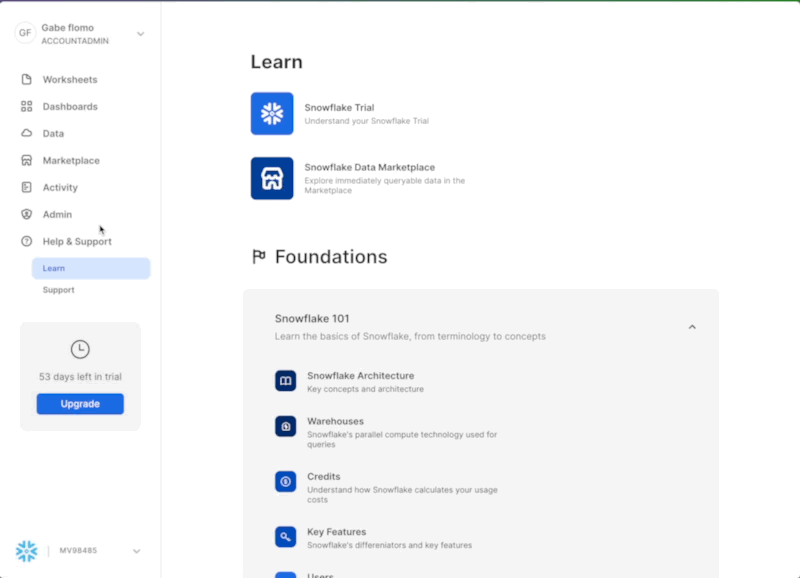
Task: Click the Data cloud icon
Action: tap(27, 134)
